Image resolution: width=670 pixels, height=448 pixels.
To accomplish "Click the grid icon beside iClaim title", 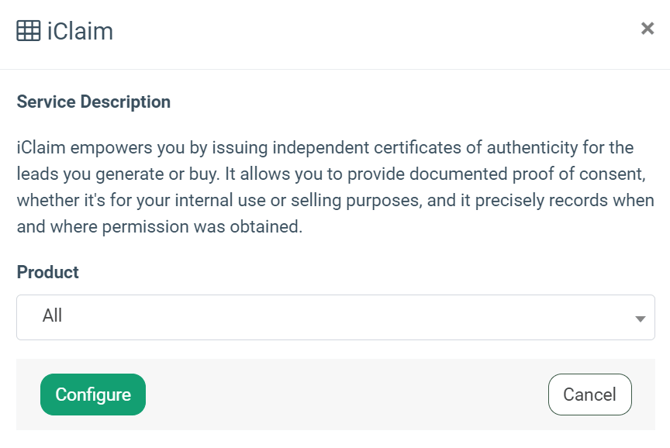I will [28, 31].
